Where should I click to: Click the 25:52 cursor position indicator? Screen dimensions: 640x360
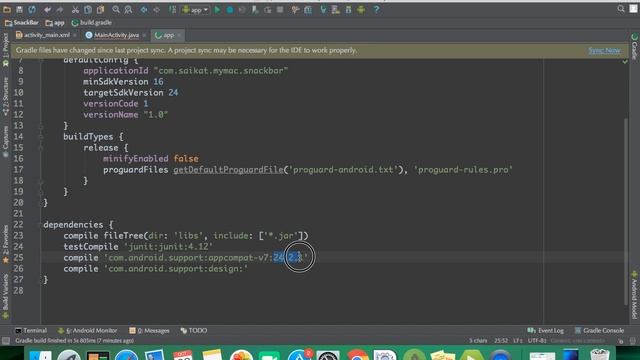501,340
